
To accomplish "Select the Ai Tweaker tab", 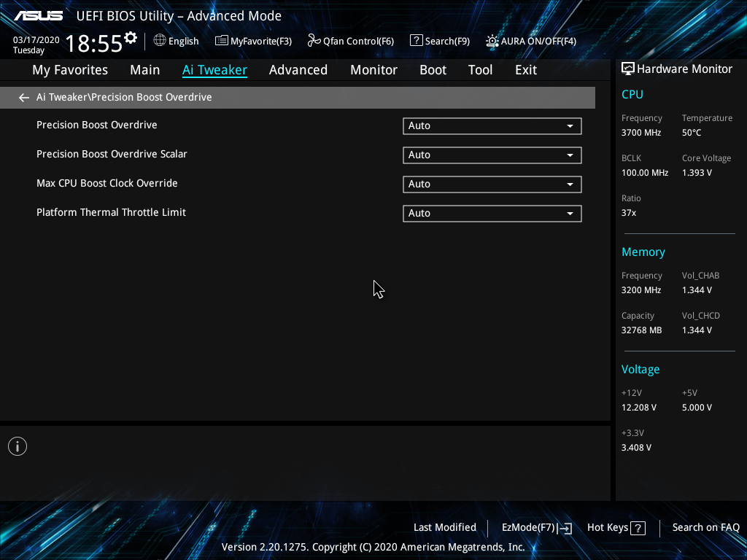I will coord(214,70).
